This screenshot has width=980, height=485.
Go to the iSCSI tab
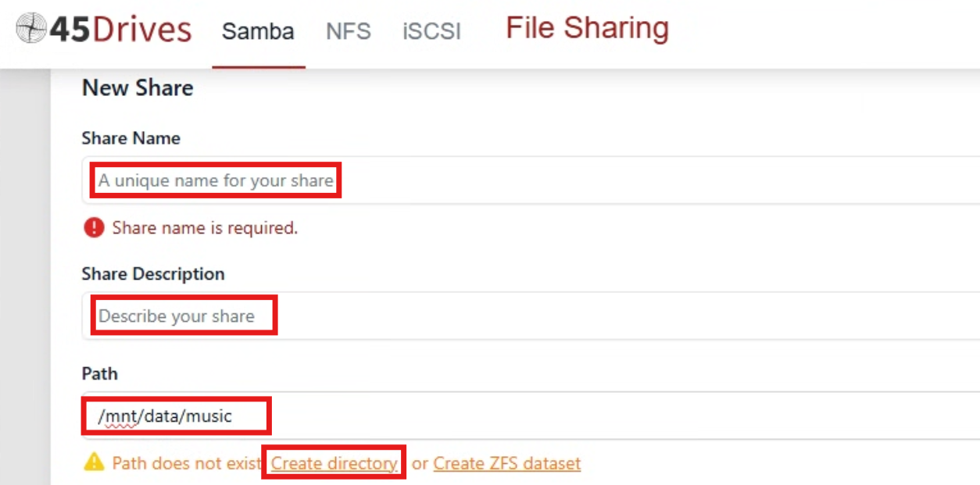[431, 31]
